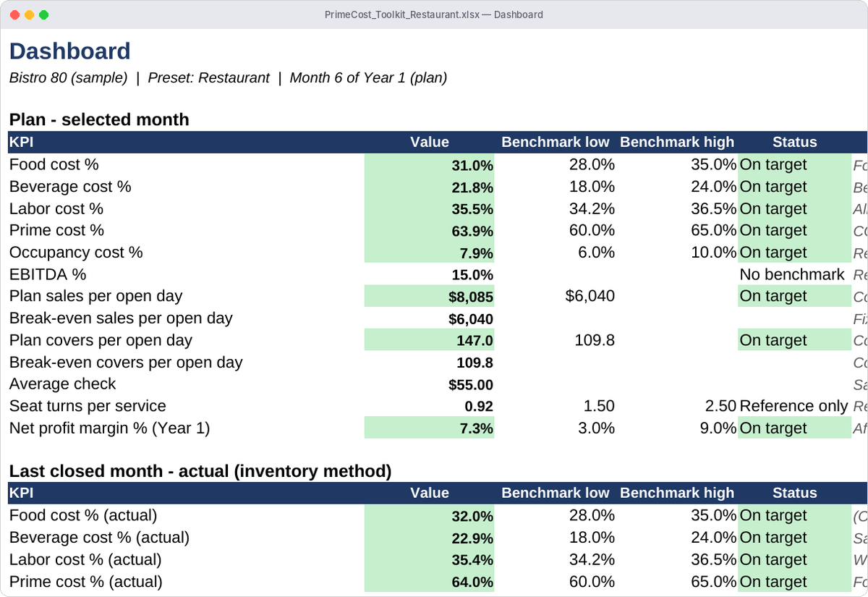Click Benchmark low header in Plan table
The image size is (868, 597).
[x=556, y=143]
